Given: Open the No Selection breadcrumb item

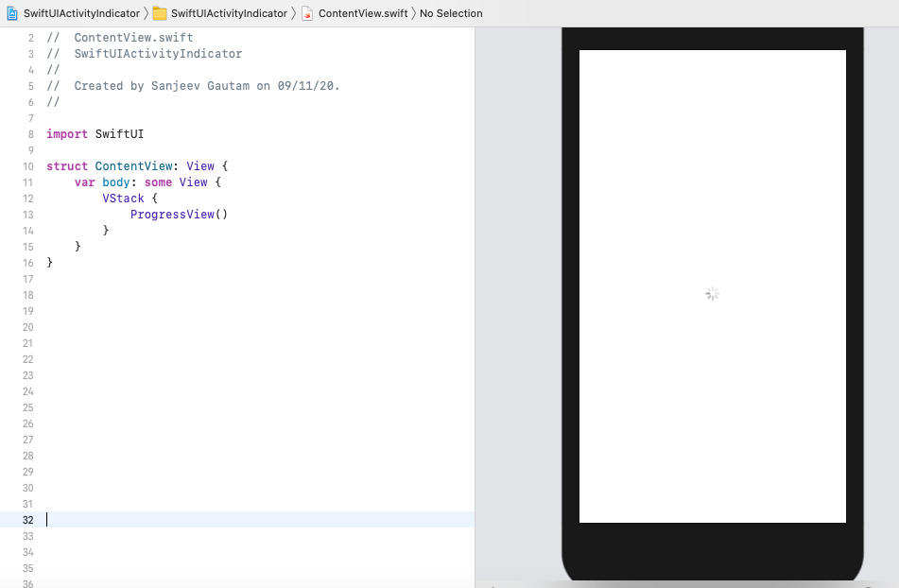Looking at the screenshot, I should tap(451, 13).
